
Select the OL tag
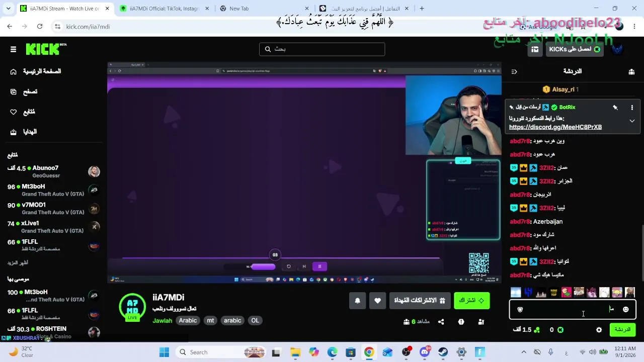pos(255,321)
